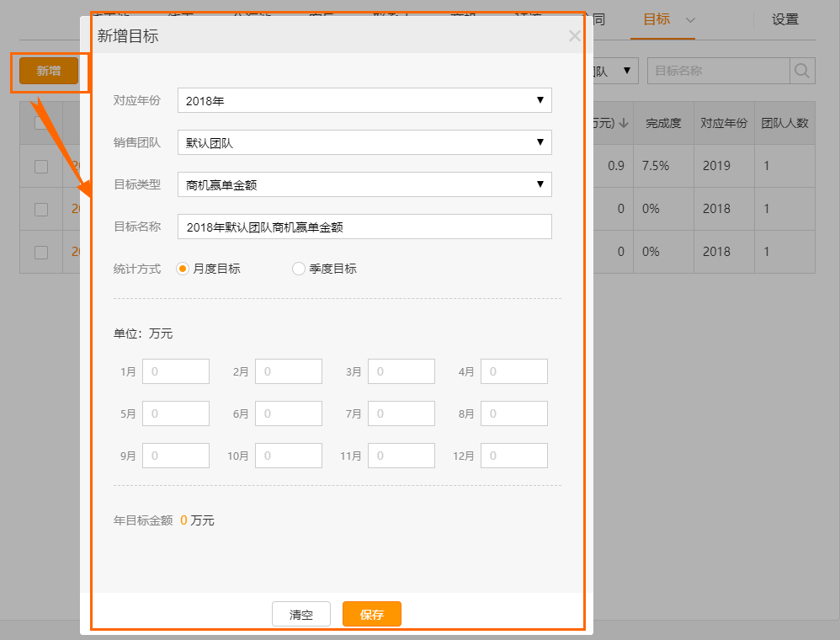Click the 10月 amount field
Image resolution: width=840 pixels, height=640 pixels.
click(x=289, y=456)
